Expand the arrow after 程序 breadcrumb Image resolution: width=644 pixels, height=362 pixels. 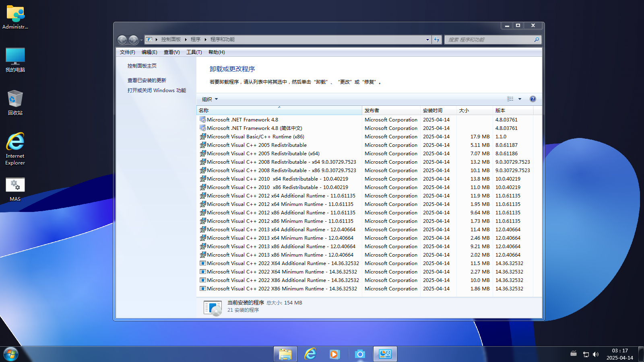click(205, 39)
